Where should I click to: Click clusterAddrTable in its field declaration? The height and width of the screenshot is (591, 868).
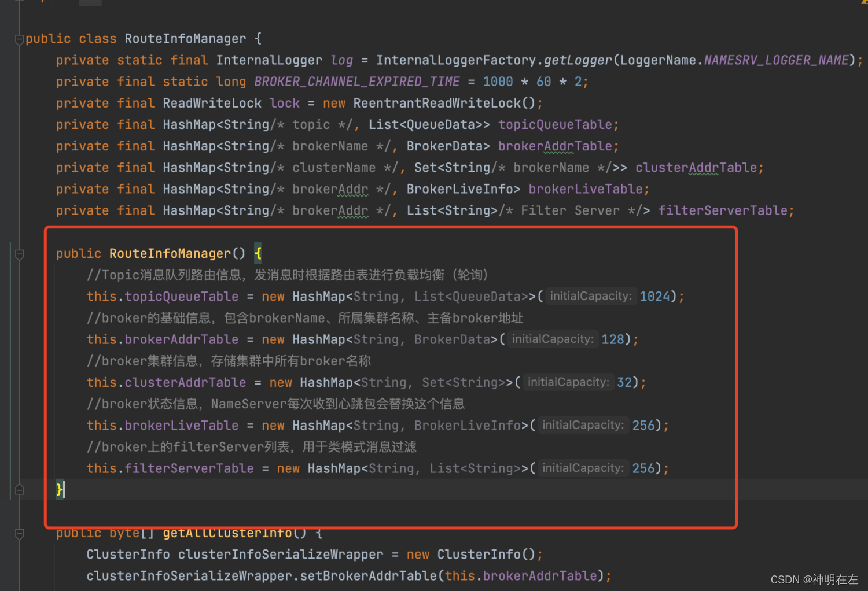tap(696, 167)
